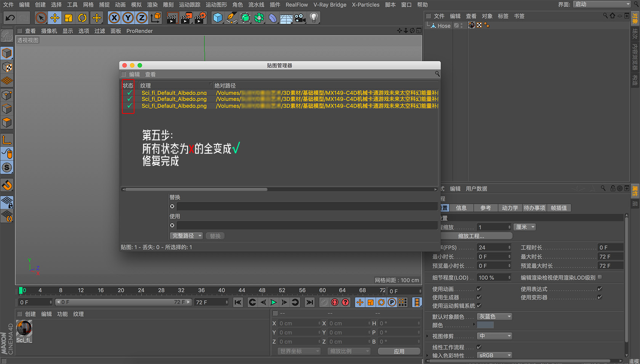Toggle the Z axis lock

[x=142, y=18]
